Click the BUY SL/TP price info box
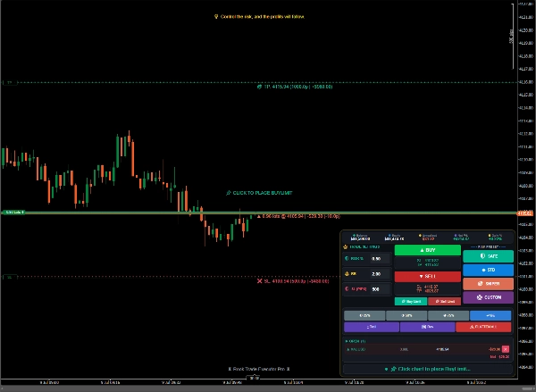536x392 pixels. 427,263
